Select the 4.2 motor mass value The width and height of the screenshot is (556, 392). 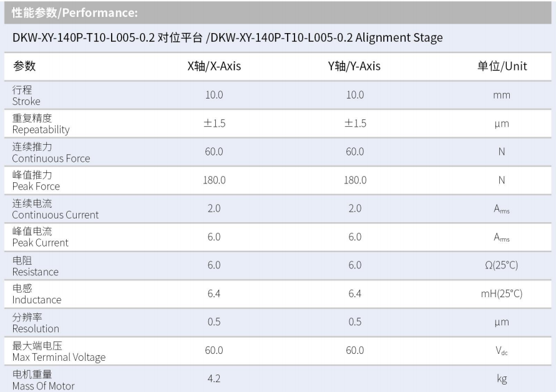pos(214,378)
